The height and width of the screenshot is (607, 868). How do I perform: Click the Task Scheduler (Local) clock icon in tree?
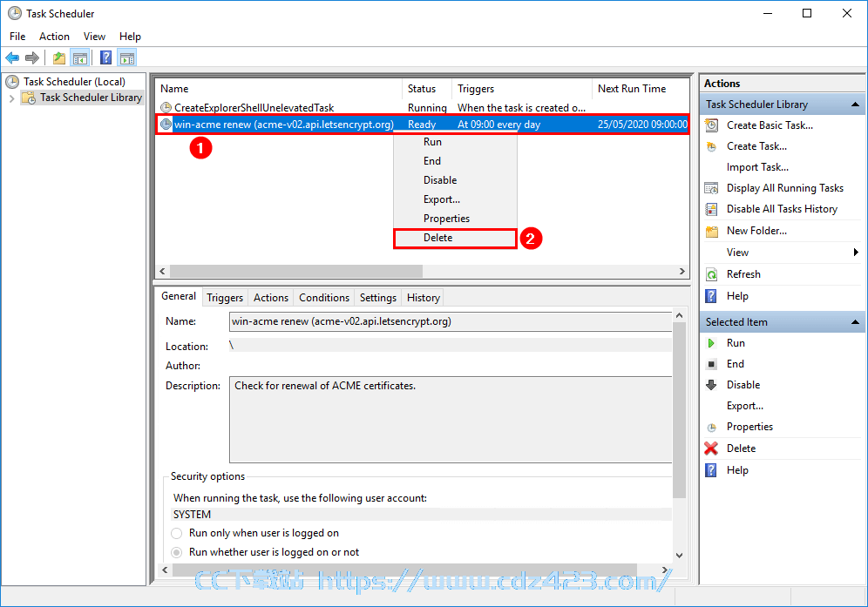pyautogui.click(x=13, y=82)
